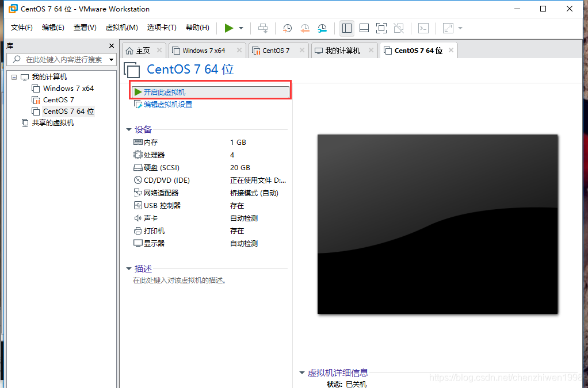This screenshot has width=588, height=388.
Task: Revert to snapshot toolbar icon
Action: 305,28
